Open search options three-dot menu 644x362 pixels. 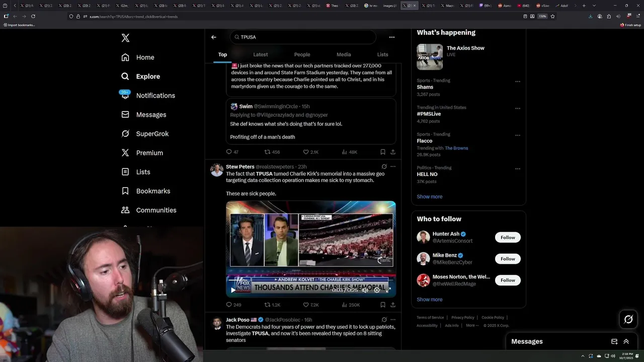coord(392,37)
